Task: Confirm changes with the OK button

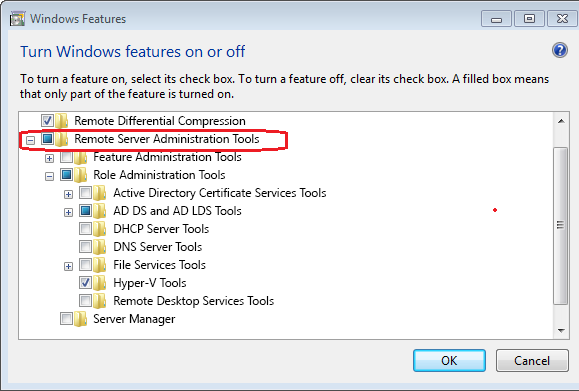Action: 449,360
